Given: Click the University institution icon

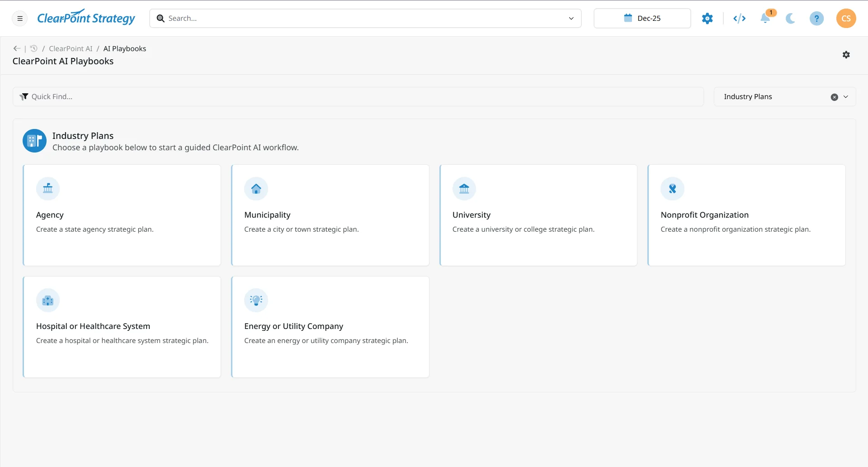Looking at the screenshot, I should point(464,189).
